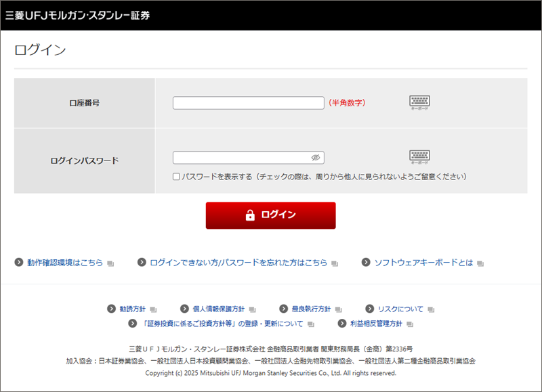Check the パスワードを表示する checkbox
The width and height of the screenshot is (542, 392).
176,176
